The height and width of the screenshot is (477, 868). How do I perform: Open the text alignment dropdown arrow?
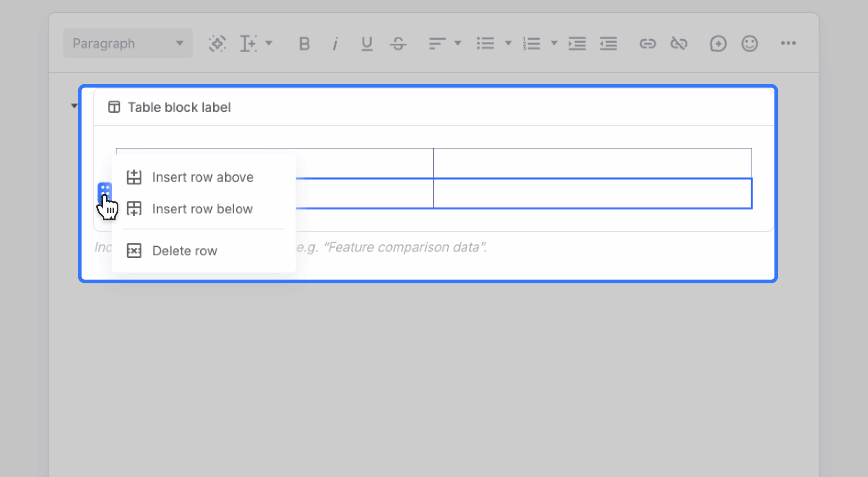(457, 43)
